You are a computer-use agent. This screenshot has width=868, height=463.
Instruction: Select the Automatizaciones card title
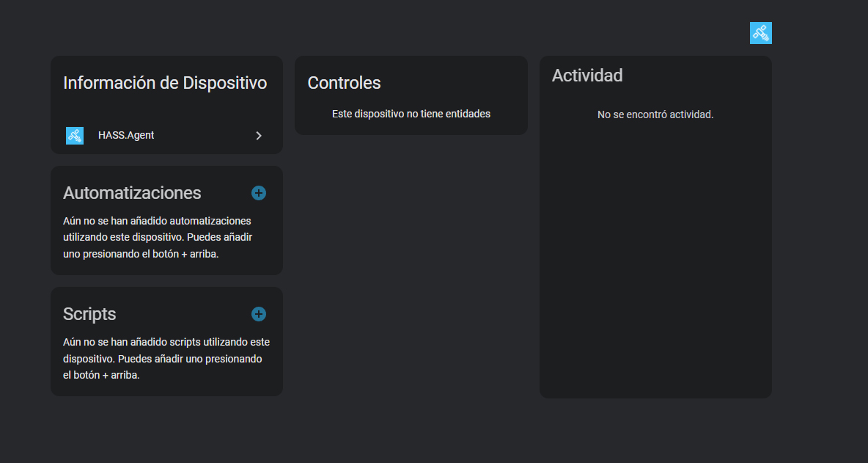132,193
